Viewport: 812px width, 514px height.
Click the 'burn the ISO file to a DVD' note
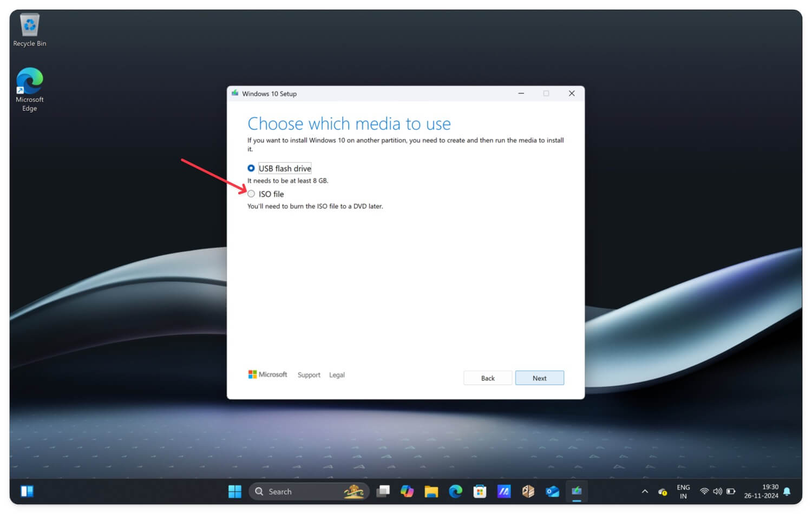[x=315, y=206]
